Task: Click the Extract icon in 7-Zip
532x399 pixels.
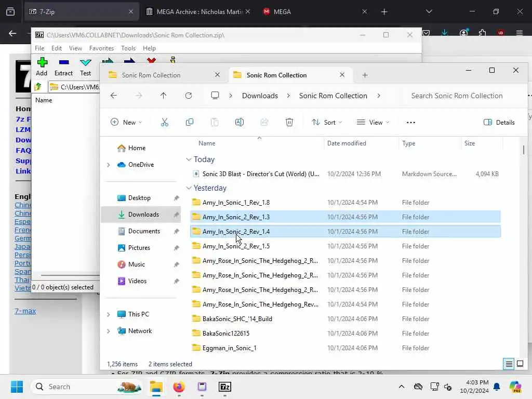Action: tap(64, 62)
